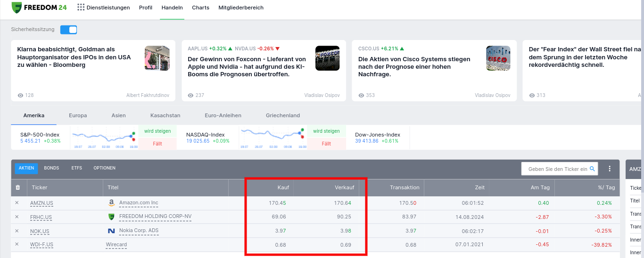Open the Dienstleistungen grid menu icon
This screenshot has height=258, width=644.
81,8
